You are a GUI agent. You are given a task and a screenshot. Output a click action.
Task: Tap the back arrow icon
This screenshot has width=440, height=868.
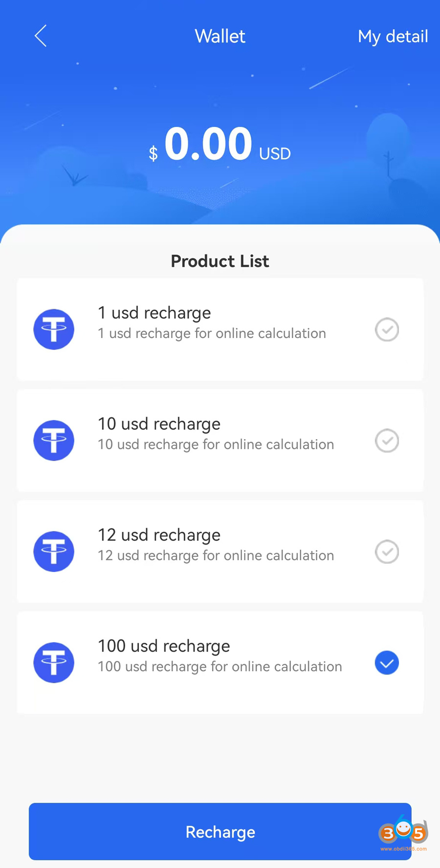coord(41,36)
